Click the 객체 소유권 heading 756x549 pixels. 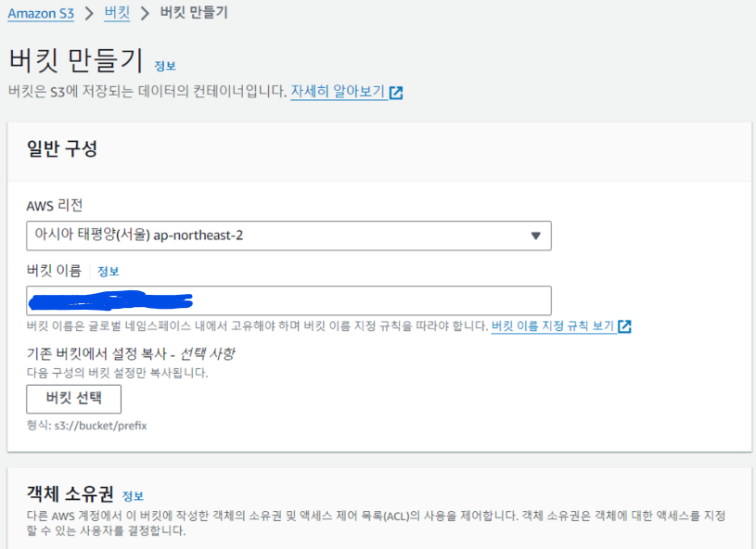click(70, 494)
